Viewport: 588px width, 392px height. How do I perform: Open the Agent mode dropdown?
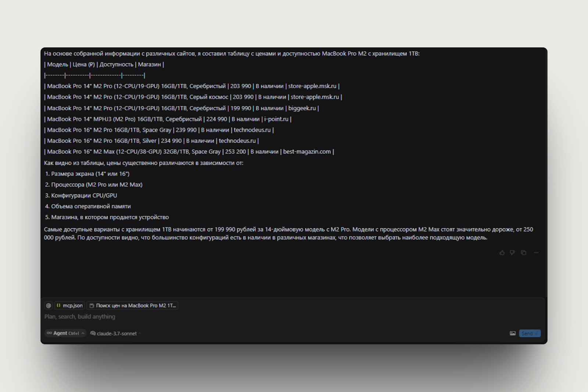click(65, 333)
